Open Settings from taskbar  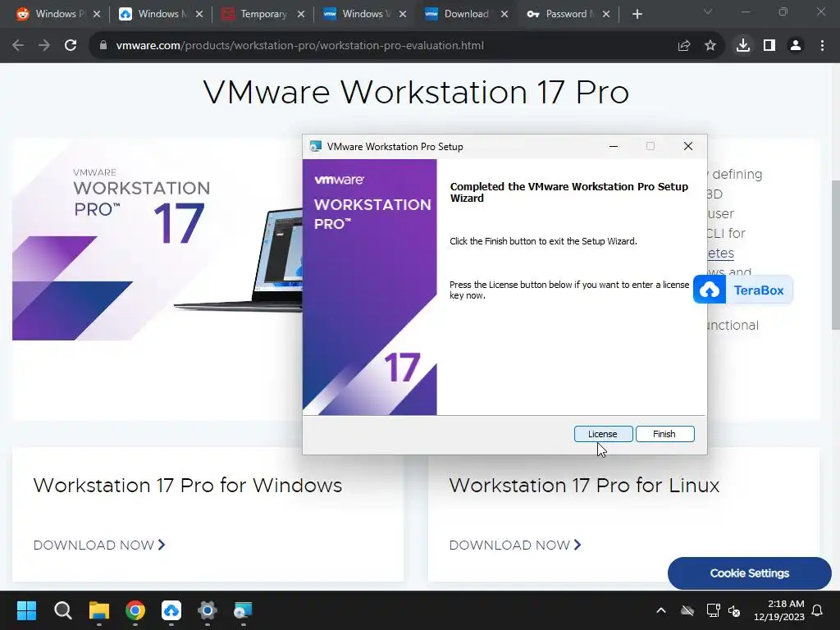(208, 610)
